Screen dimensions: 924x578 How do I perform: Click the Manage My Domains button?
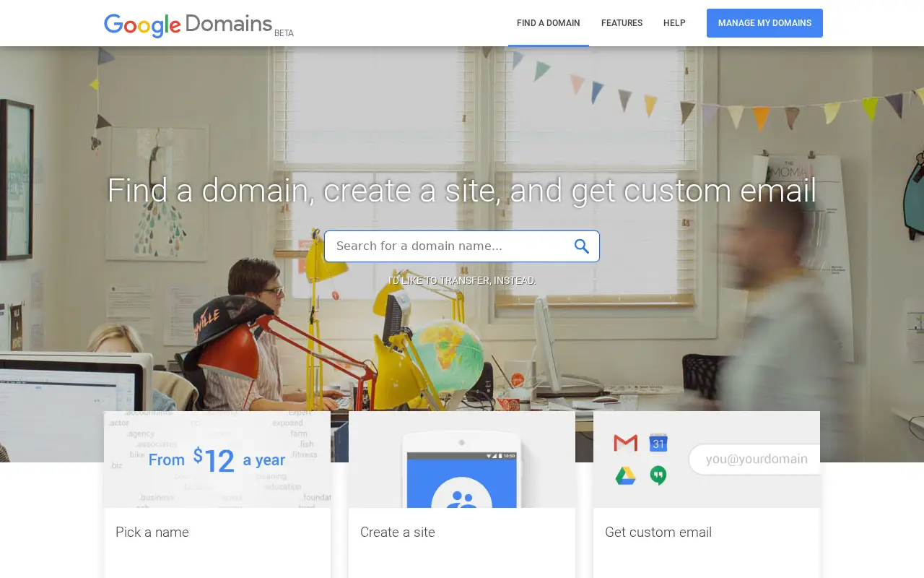point(764,23)
